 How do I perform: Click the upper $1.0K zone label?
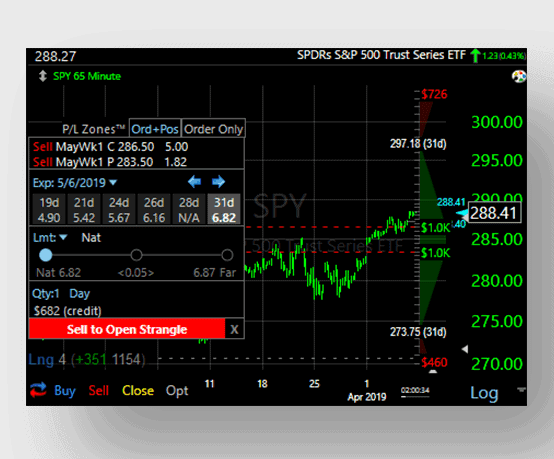click(436, 228)
